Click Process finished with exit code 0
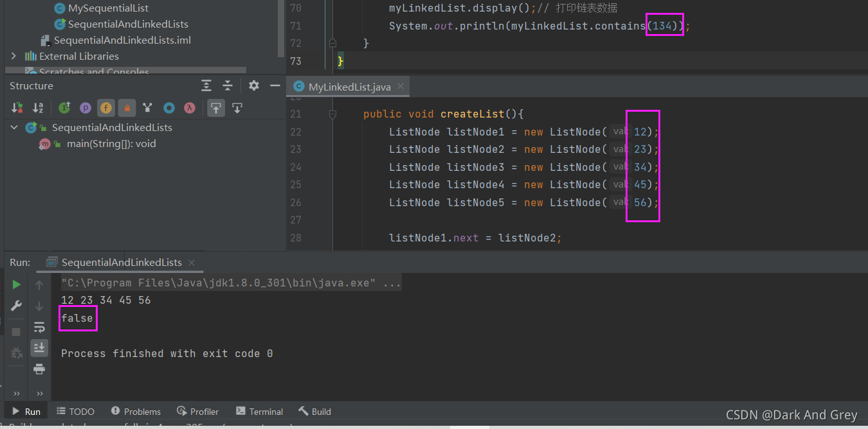The width and height of the screenshot is (868, 429). tap(167, 353)
